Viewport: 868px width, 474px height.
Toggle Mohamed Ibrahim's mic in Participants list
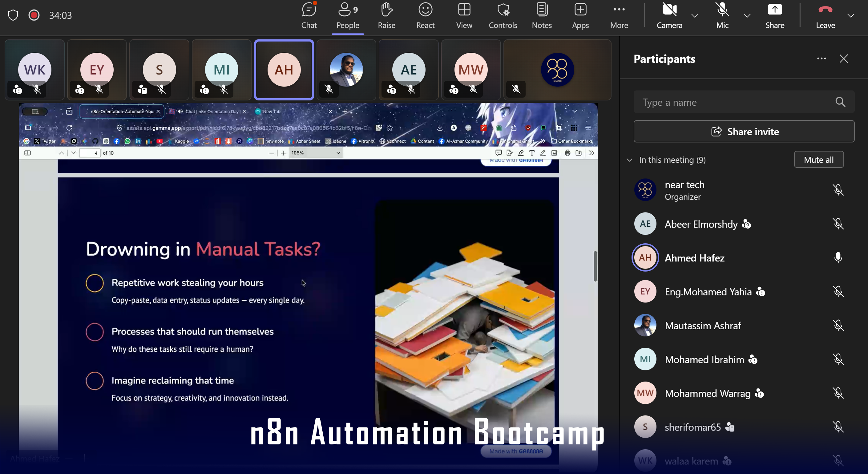coord(838,359)
